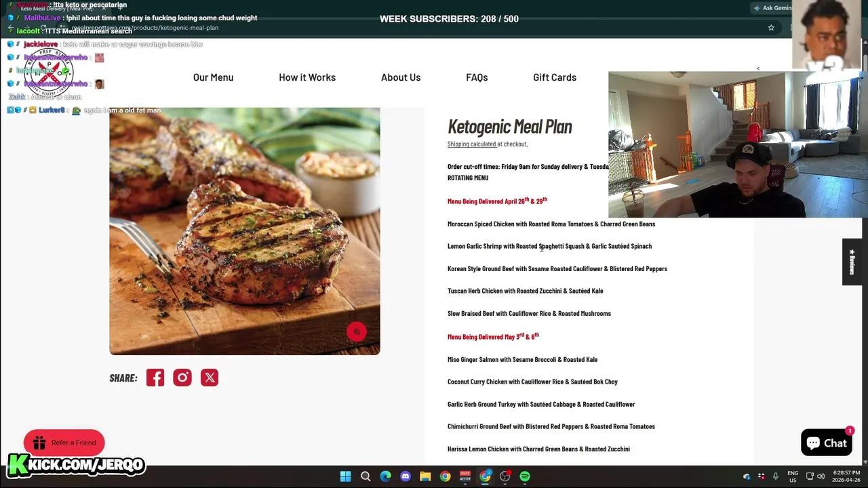This screenshot has height=488, width=868.
Task: Bookmark this page with the star icon
Action: [771, 28]
